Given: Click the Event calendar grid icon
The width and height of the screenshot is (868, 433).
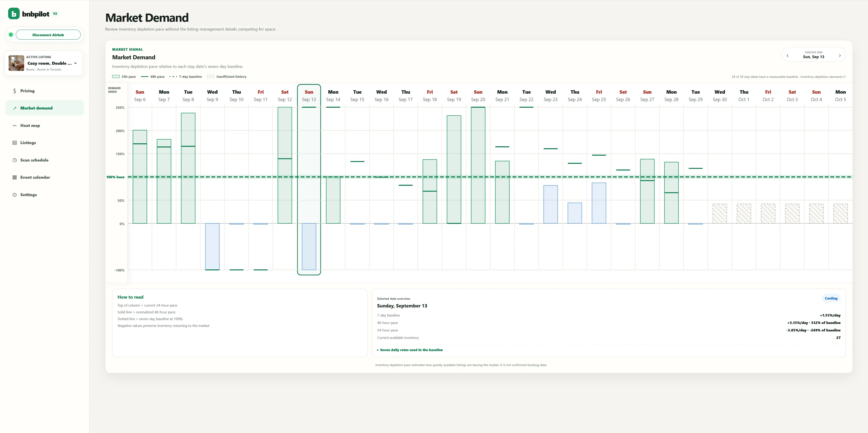Looking at the screenshot, I should [14, 178].
